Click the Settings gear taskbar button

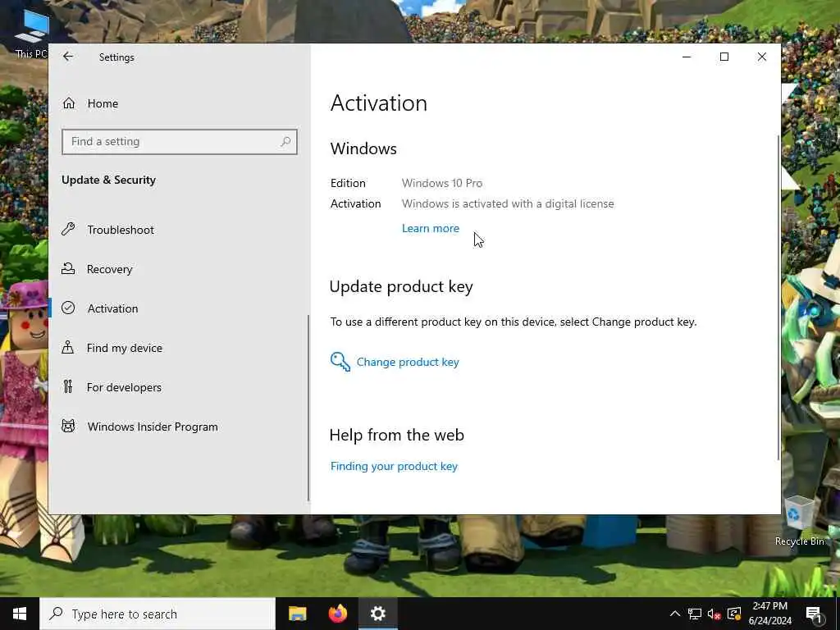click(377, 614)
